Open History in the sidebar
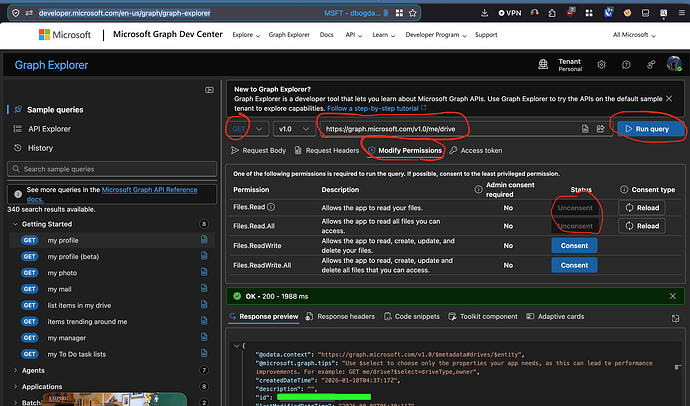The image size is (690, 406). click(40, 148)
